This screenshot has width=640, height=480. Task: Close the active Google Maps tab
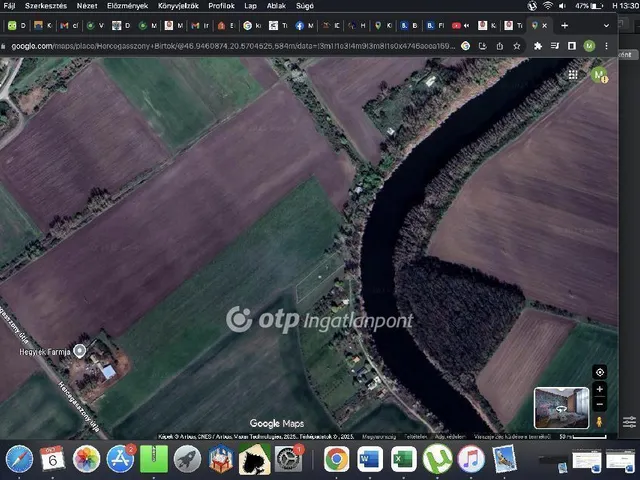point(544,26)
